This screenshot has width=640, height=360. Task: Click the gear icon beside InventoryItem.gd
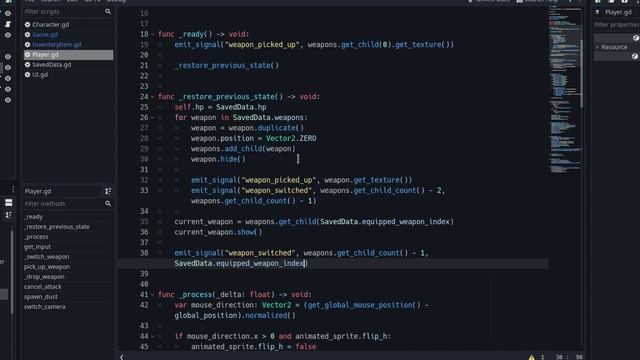point(27,44)
